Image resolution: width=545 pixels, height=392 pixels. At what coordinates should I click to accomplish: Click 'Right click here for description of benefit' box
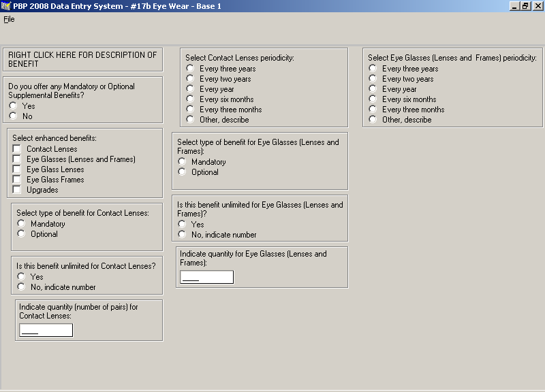(82, 59)
